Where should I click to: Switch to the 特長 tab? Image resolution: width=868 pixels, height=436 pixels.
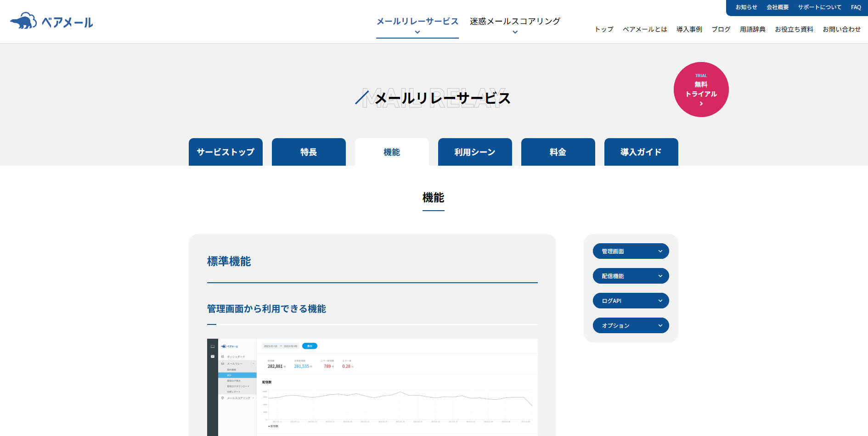click(309, 152)
